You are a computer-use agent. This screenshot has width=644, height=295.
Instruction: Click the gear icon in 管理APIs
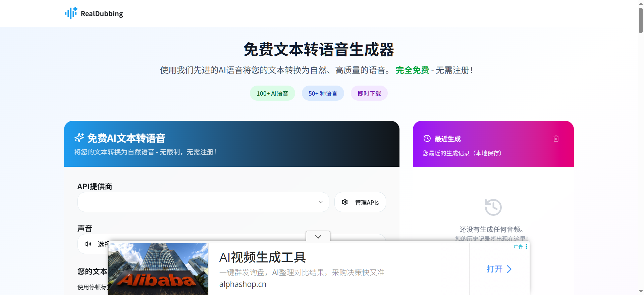click(x=344, y=202)
